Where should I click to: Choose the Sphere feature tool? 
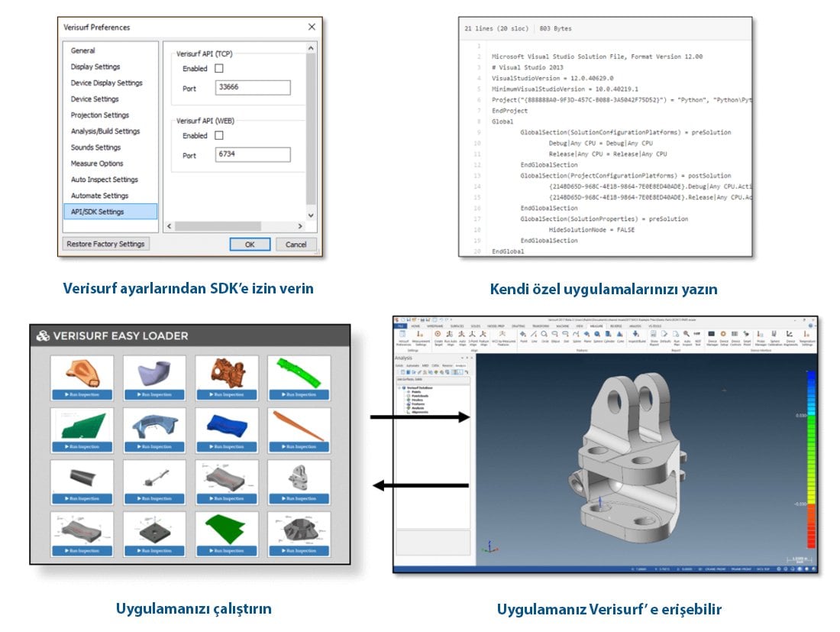pyautogui.click(x=597, y=337)
